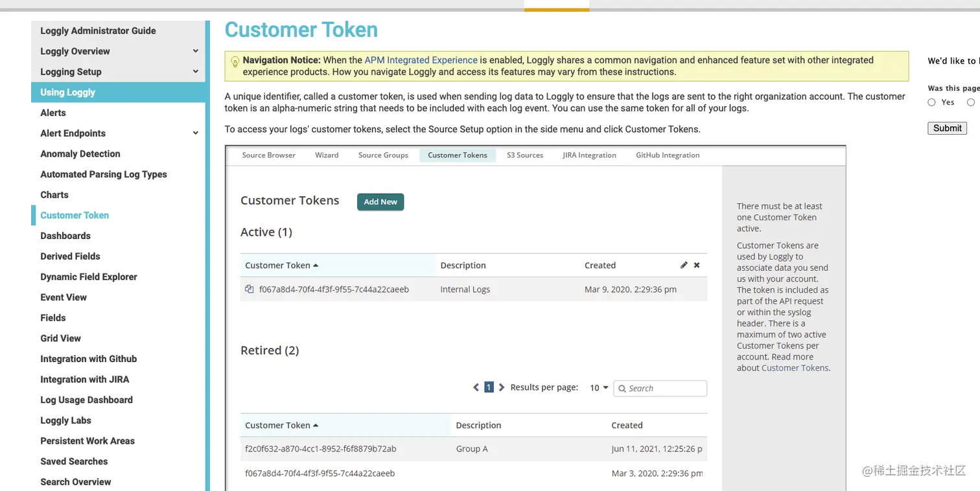Viewport: 980px width, 491px height.
Task: Click the Jun 11, 2021 created date
Action: pos(657,448)
